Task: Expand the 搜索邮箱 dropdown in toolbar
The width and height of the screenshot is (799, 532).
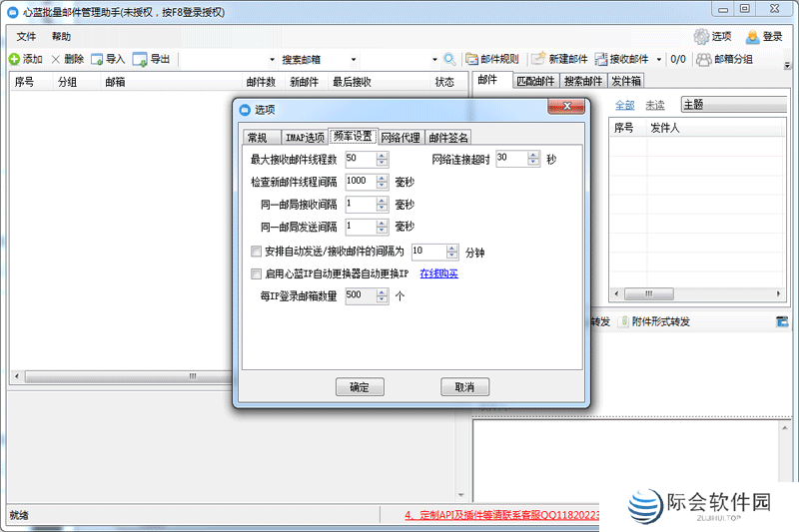Action: pos(434,60)
